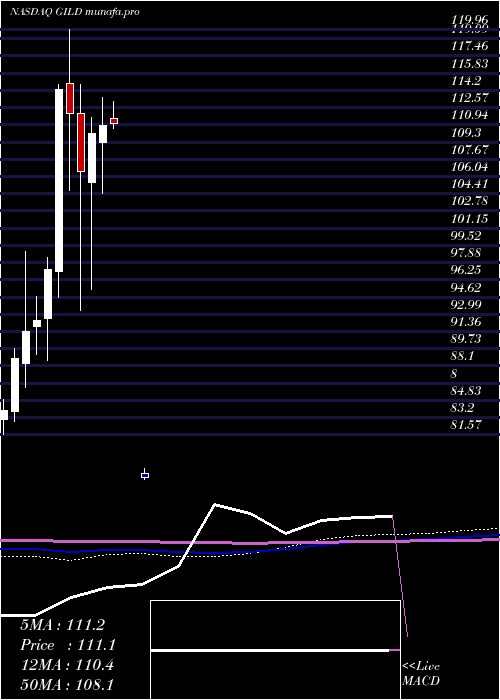
Task: Click the Price : 111.1 readout
Action: pos(68,645)
